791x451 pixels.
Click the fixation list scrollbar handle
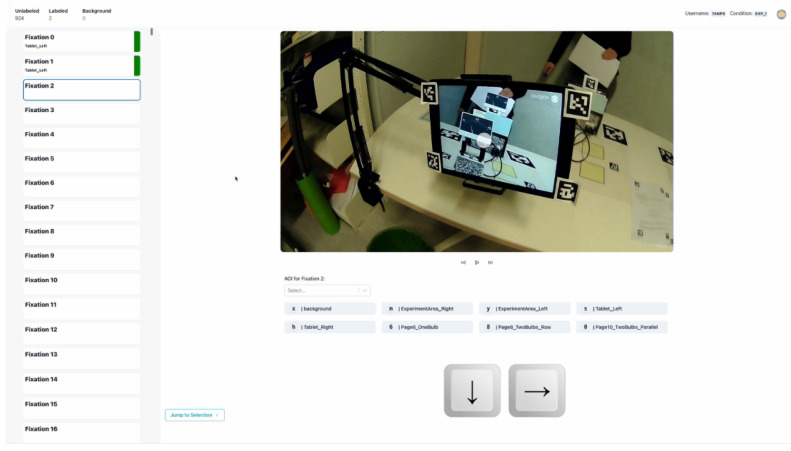[x=151, y=31]
